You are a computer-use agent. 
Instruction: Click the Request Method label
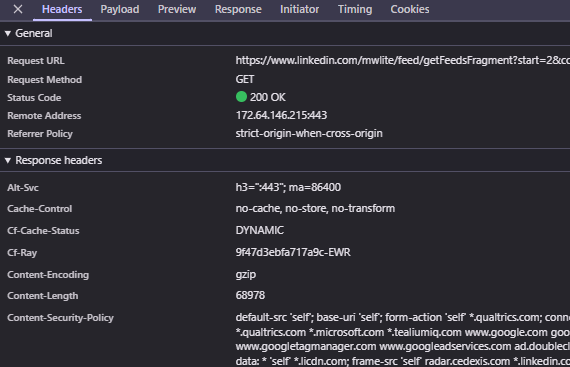click(45, 80)
